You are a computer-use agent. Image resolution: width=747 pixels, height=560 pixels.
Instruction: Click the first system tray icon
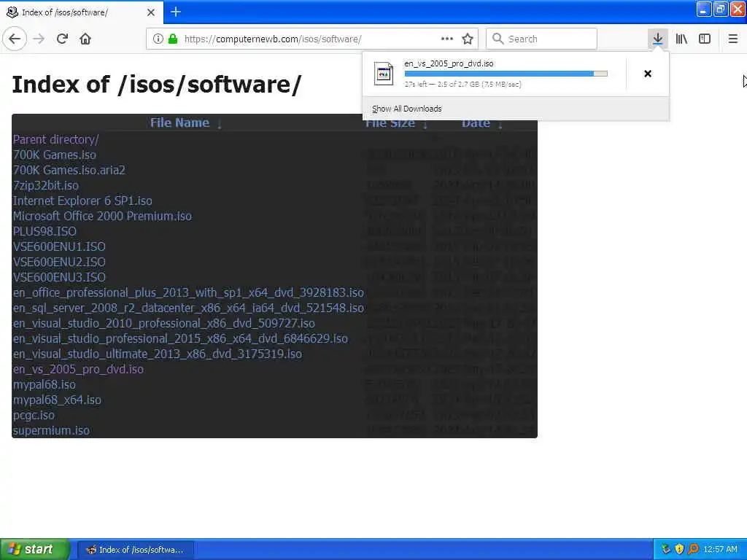(666, 549)
